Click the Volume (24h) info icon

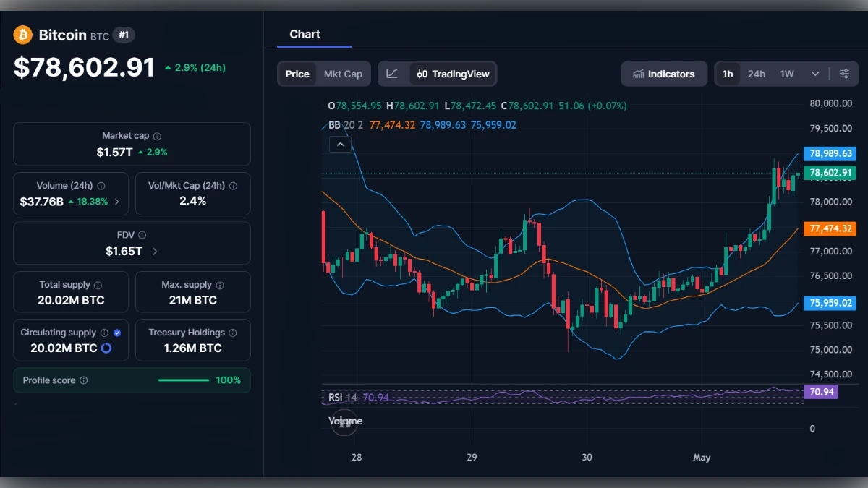point(101,186)
